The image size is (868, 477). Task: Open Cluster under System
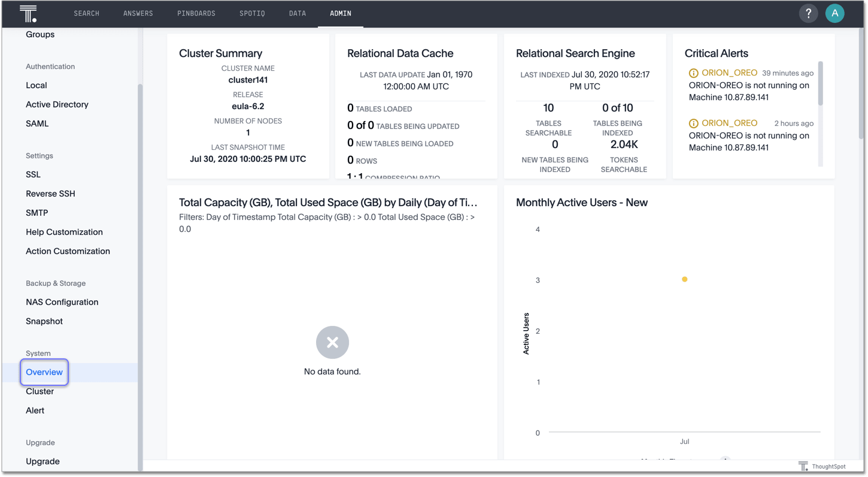tap(40, 392)
